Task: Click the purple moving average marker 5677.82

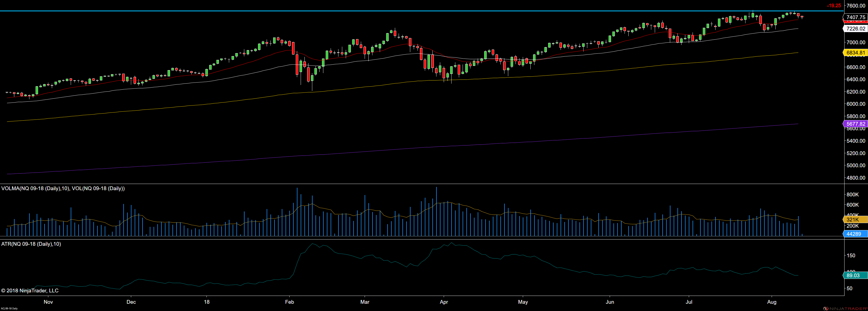Action: pos(856,124)
